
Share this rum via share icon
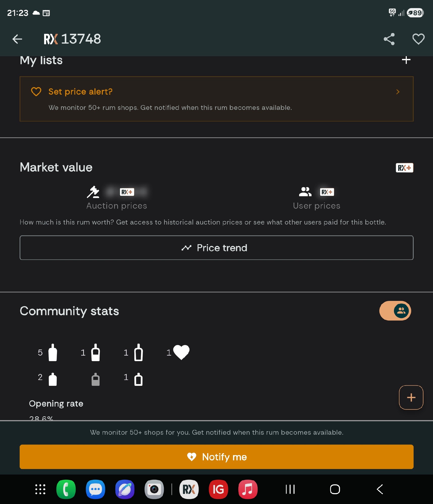(x=389, y=39)
